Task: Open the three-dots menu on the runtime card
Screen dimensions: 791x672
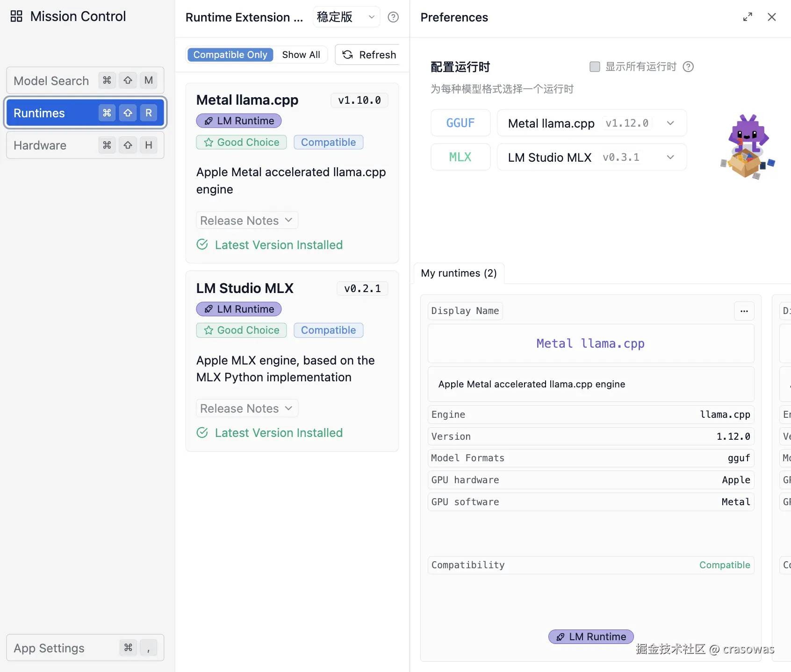Action: pos(744,311)
